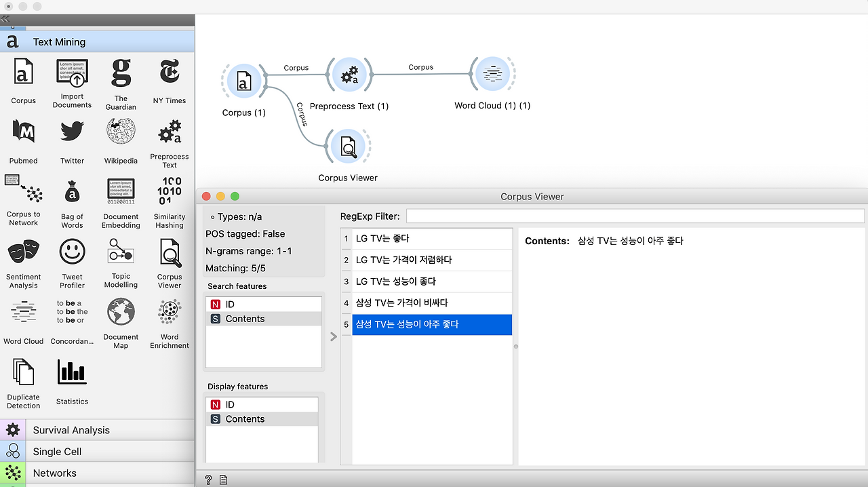
Task: Collapse the widget sidebar with double chevron
Action: (x=5, y=19)
